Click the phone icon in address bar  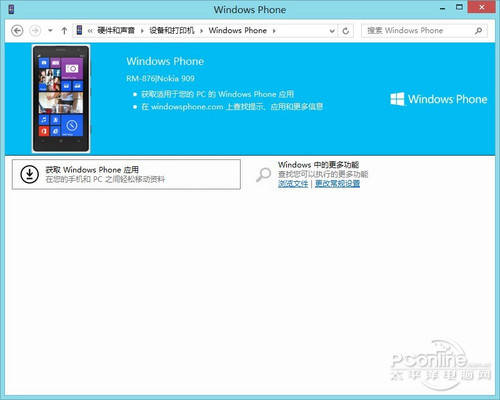79,30
